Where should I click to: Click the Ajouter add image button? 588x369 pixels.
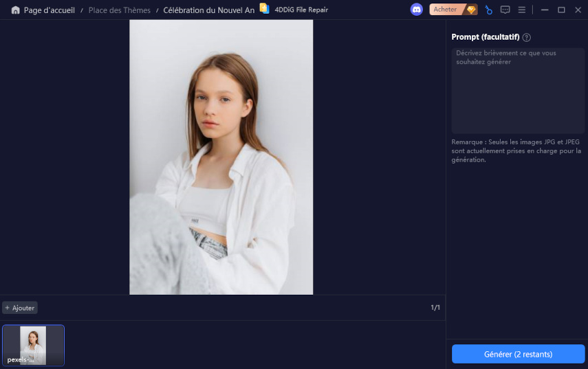tap(20, 308)
